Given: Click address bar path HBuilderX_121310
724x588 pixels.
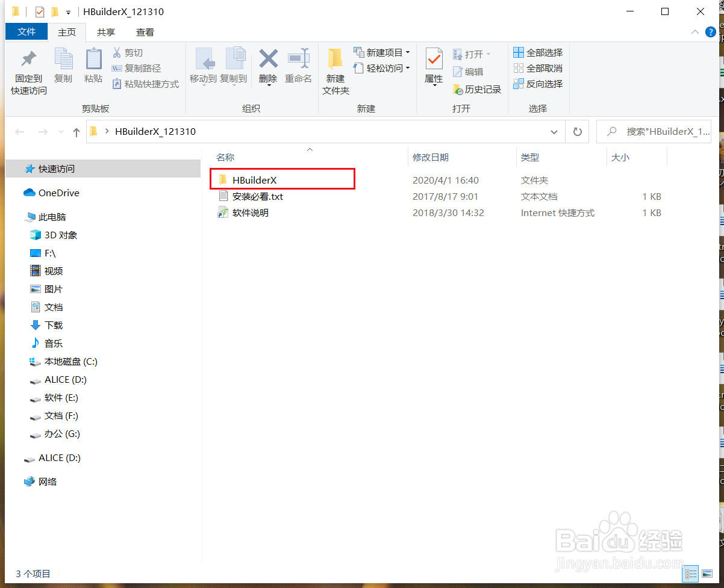Looking at the screenshot, I should click(155, 132).
